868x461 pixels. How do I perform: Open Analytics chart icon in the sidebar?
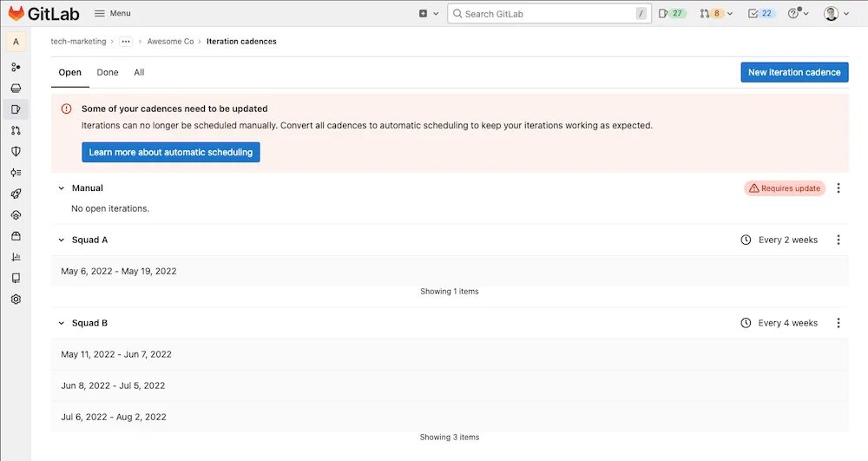pos(16,257)
